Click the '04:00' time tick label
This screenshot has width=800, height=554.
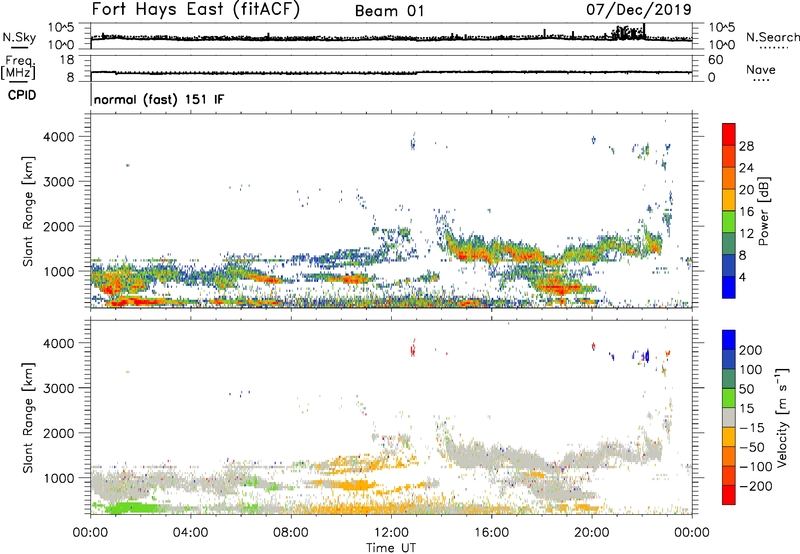(x=191, y=533)
